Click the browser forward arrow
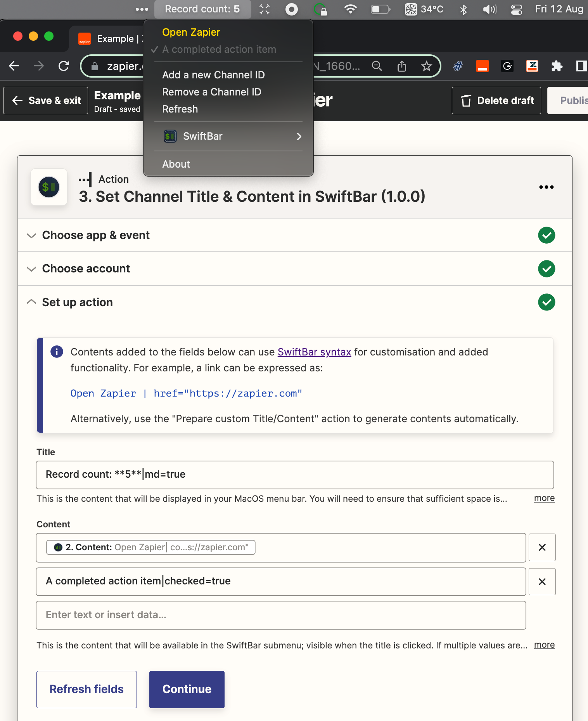This screenshot has width=588, height=721. coord(39,66)
